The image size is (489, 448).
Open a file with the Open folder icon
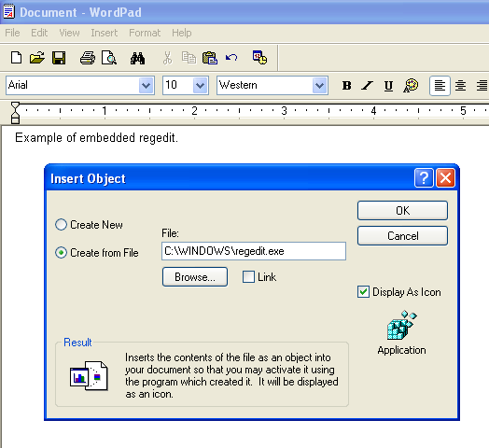[36, 58]
